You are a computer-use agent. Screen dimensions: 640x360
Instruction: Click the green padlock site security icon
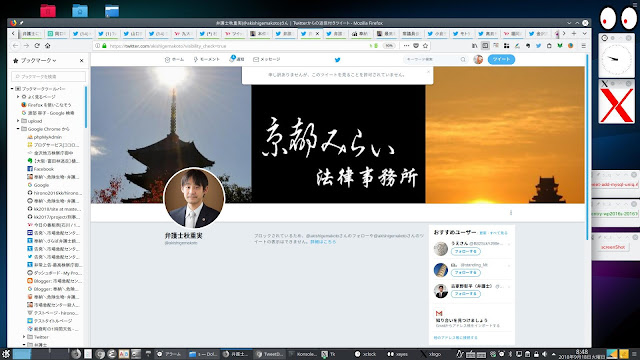pos(104,46)
